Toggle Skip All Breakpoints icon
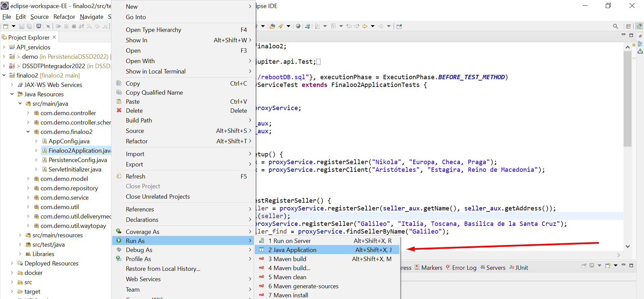Viewport: 644px width, 299px height. (x=48, y=26)
